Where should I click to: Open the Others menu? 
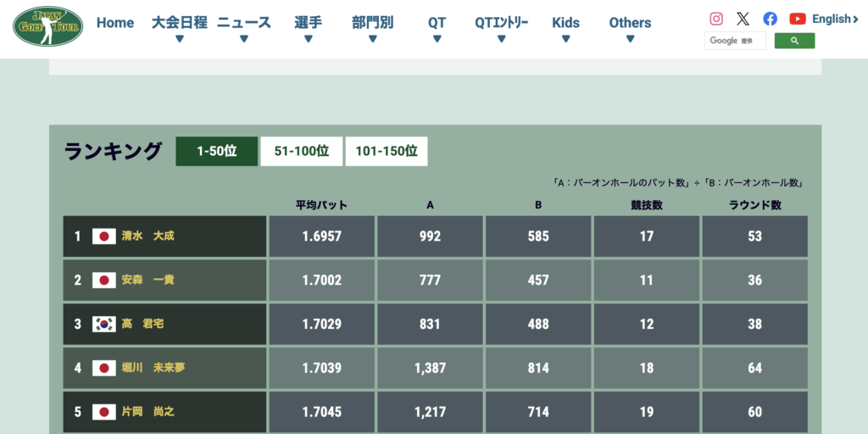click(x=630, y=28)
